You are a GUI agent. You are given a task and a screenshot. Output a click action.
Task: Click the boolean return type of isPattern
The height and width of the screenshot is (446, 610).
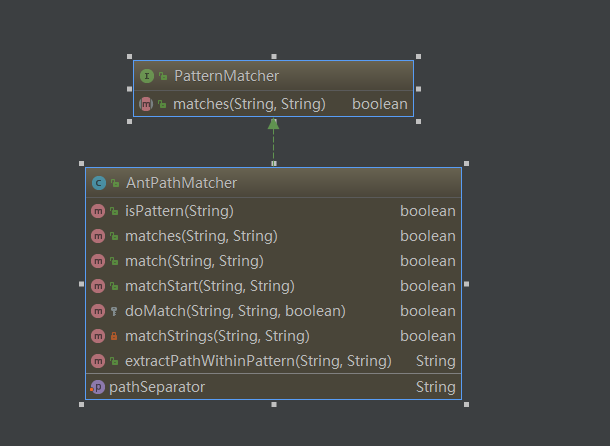[428, 211]
